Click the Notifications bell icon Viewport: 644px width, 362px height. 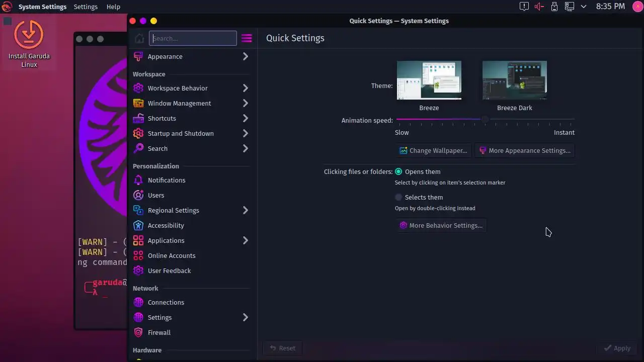138,180
